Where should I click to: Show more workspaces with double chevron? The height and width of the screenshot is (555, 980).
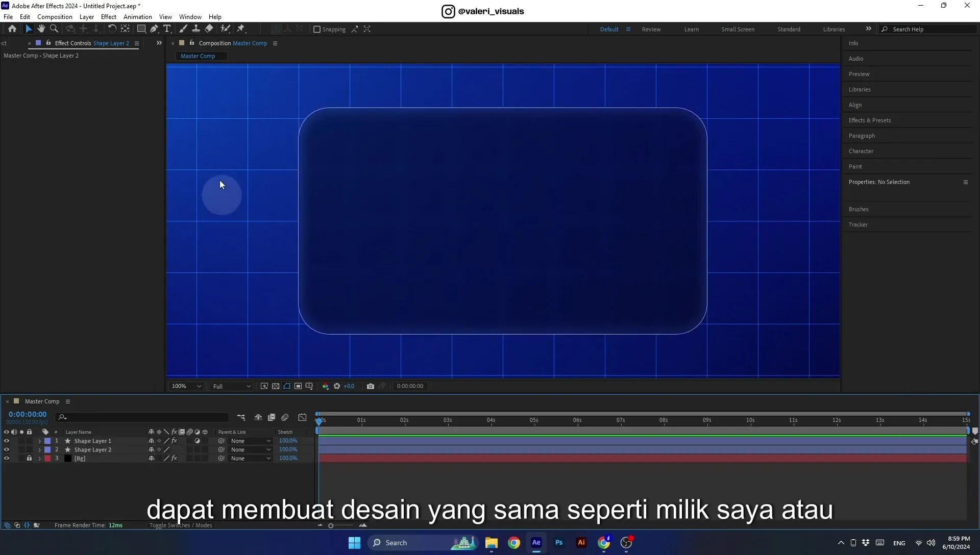pyautogui.click(x=869, y=29)
